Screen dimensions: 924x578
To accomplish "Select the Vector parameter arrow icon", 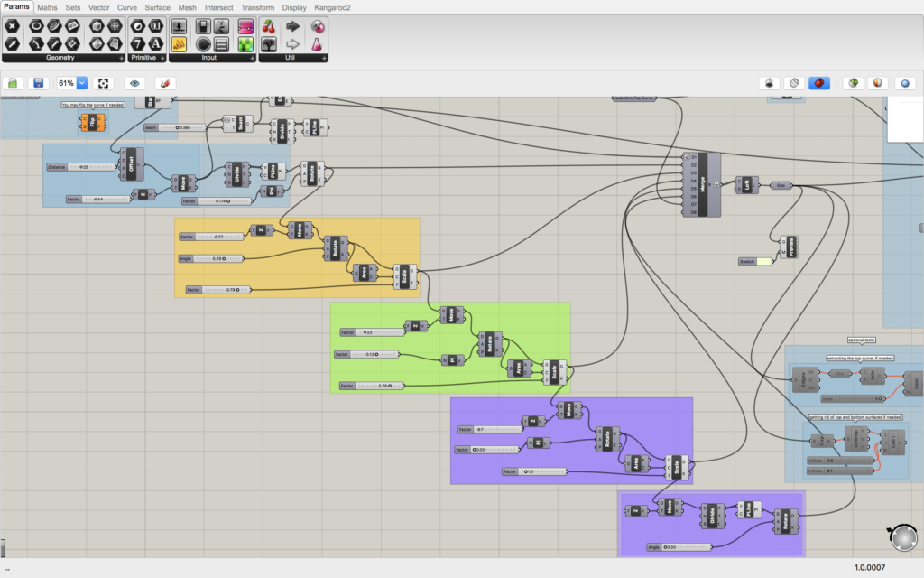I will tap(12, 43).
